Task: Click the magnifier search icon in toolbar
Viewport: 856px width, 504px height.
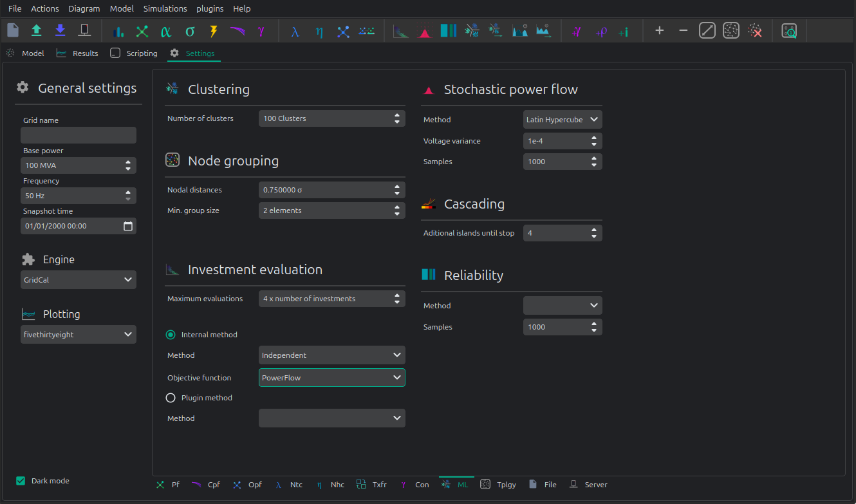Action: coord(789,31)
